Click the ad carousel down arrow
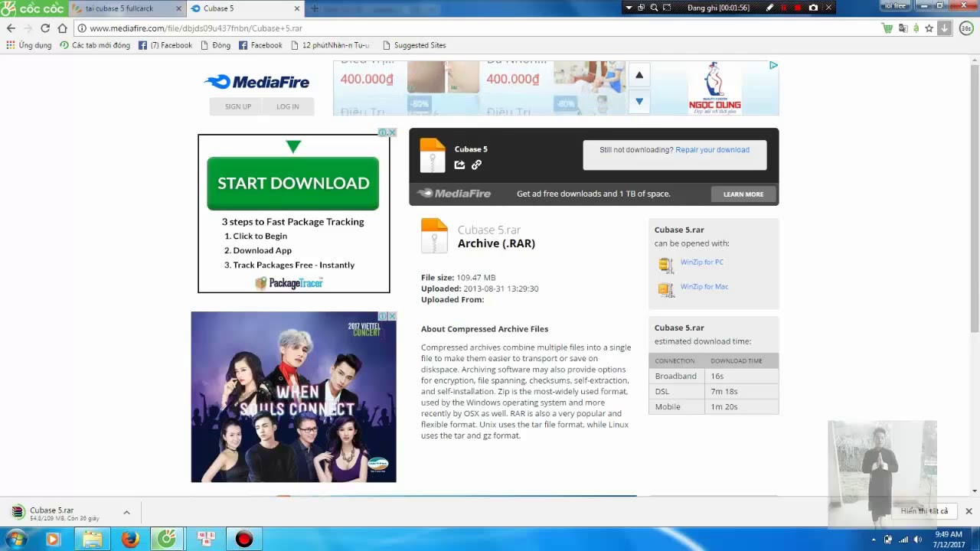 coord(639,101)
